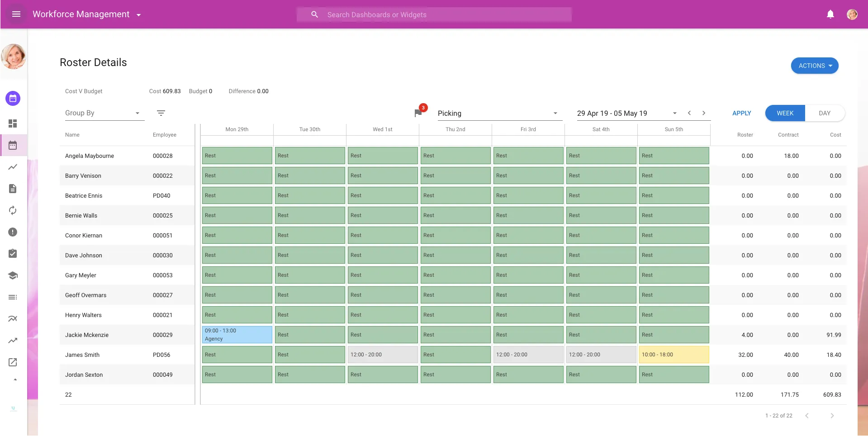This screenshot has height=436, width=868.
Task: Open the filter options next to Group By
Action: click(161, 113)
